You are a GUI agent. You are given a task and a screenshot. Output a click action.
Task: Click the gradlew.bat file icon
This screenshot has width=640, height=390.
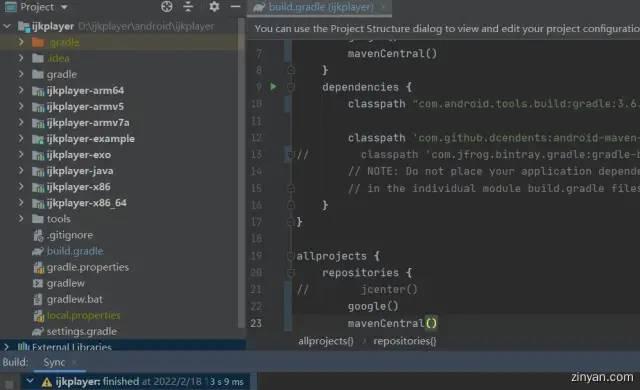[x=38, y=299]
